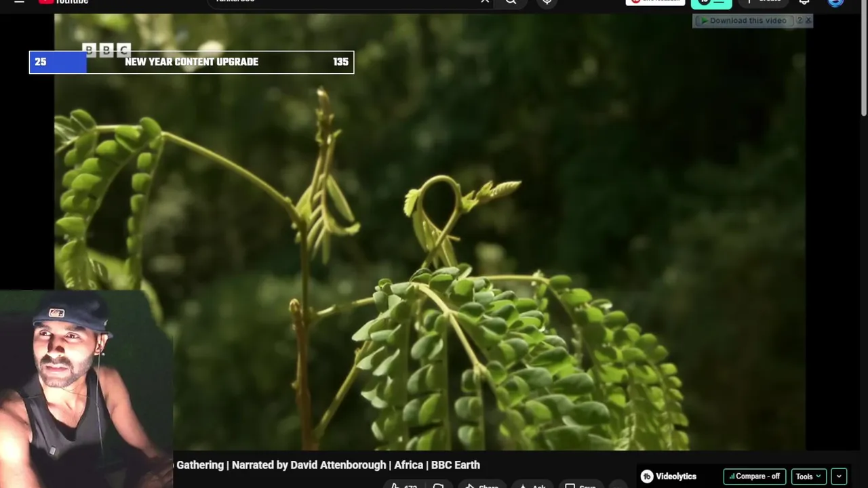Click the Ask button
The image size is (868, 488).
click(532, 485)
